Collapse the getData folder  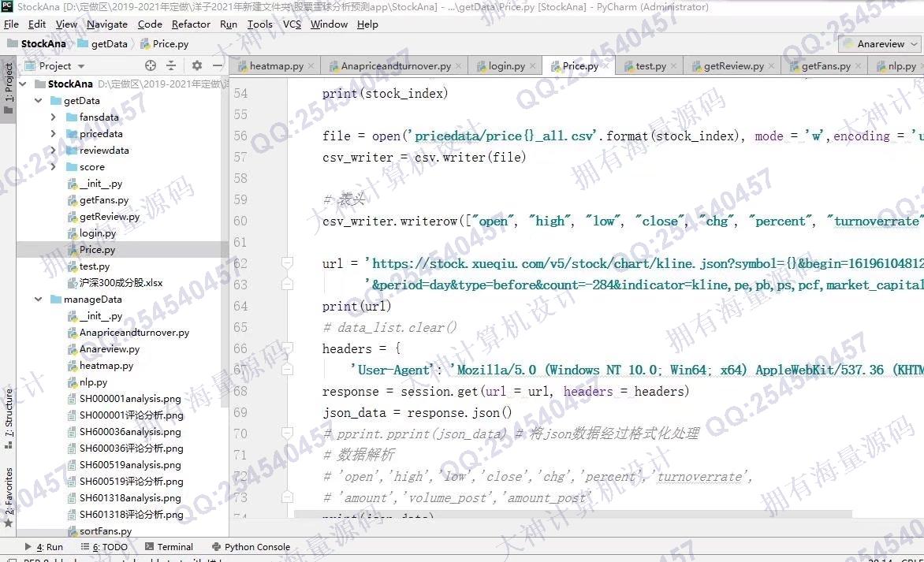click(39, 101)
